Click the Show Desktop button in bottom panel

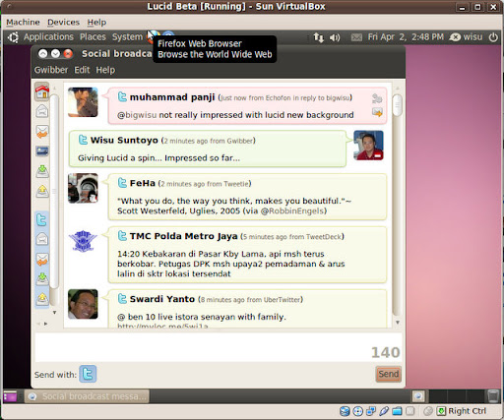10,396
